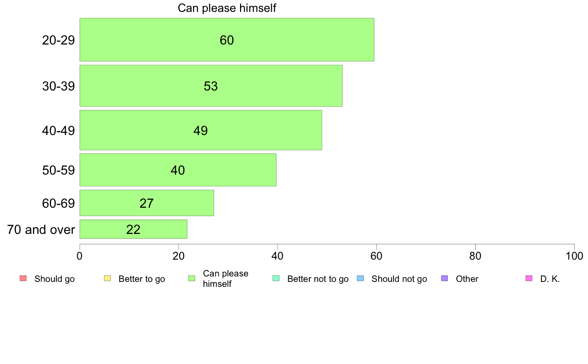Screen dimensions: 588x364
Task: Click the 40 tick on the x-axis
Action: 277,256
